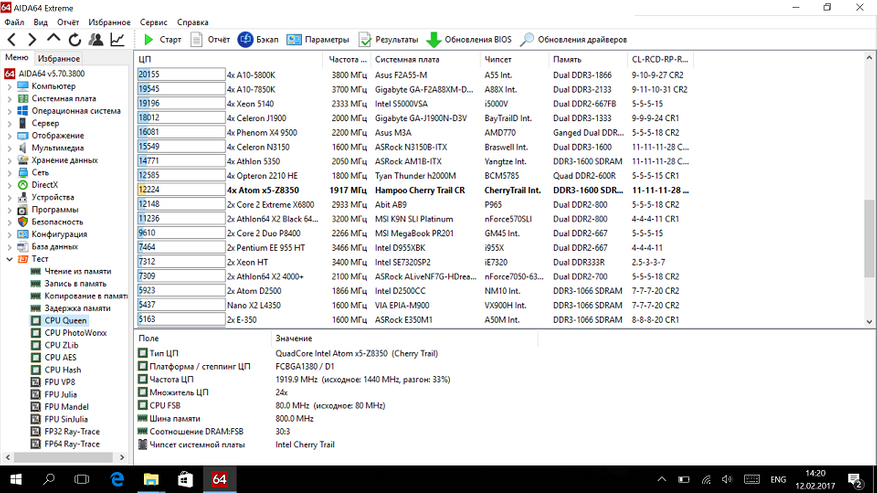Open File Explorer from the taskbar

pos(151,480)
